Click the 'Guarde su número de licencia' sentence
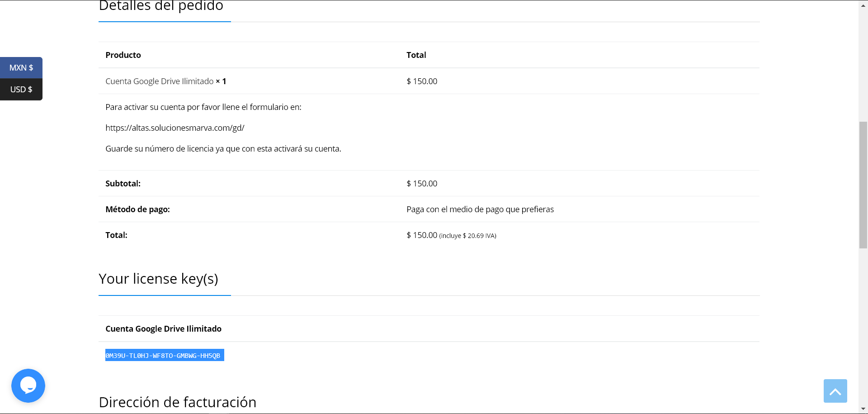868x414 pixels. (x=223, y=149)
